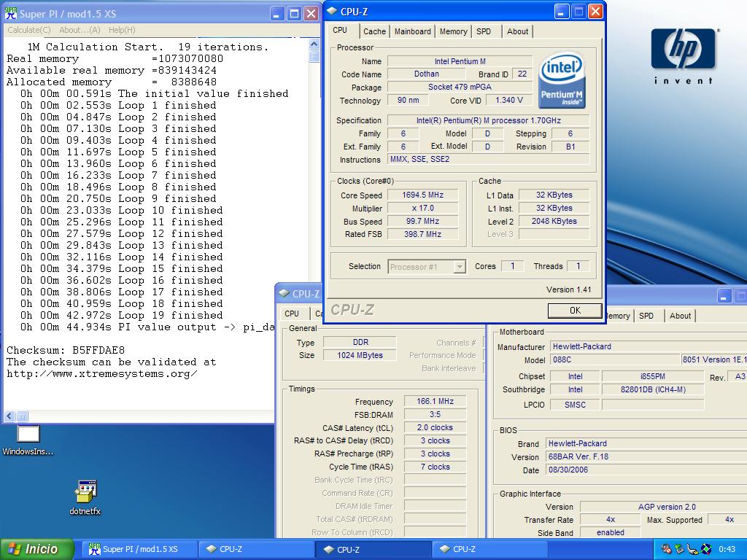Click the 'SMSC' LPCIO value
This screenshot has width=747, height=560.
click(575, 404)
